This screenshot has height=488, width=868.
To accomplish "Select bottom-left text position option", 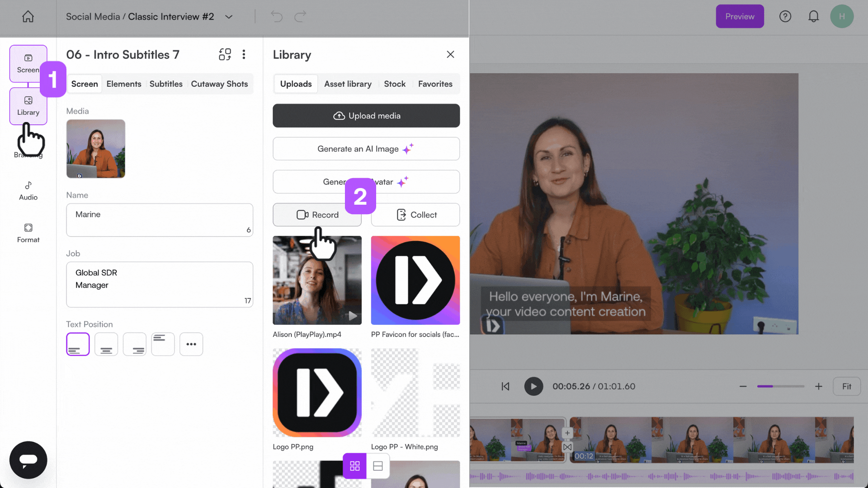I will click(x=78, y=344).
